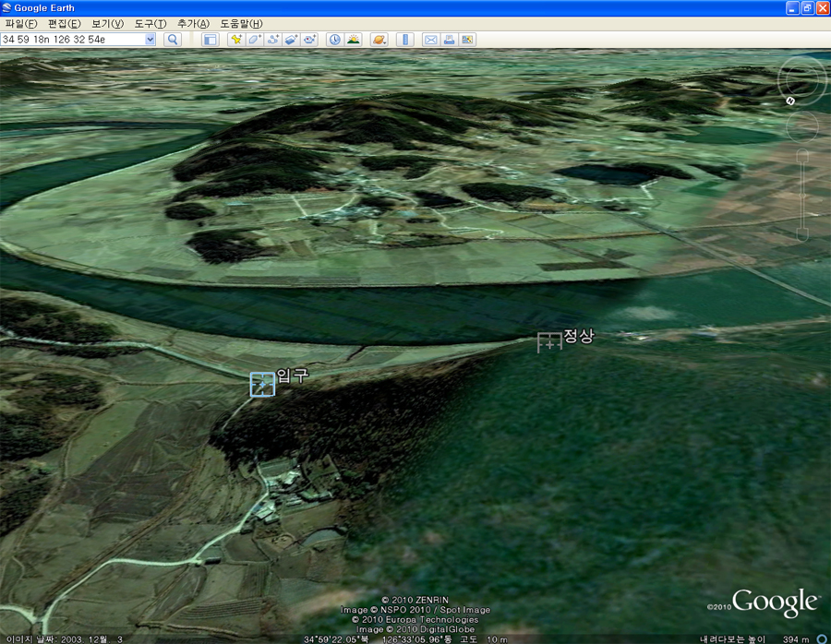The width and height of the screenshot is (831, 644).
Task: Add a path from the toolbar
Action: coord(273,40)
